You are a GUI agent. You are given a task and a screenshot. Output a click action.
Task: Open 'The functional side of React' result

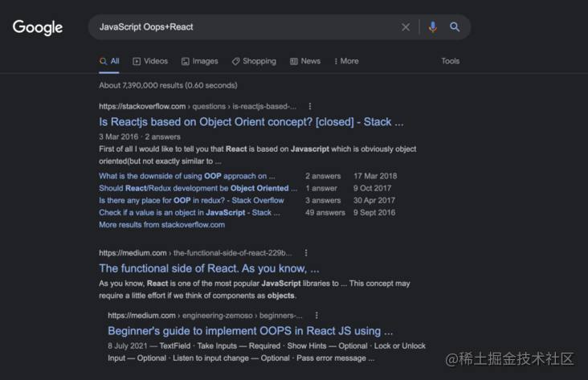click(x=209, y=268)
